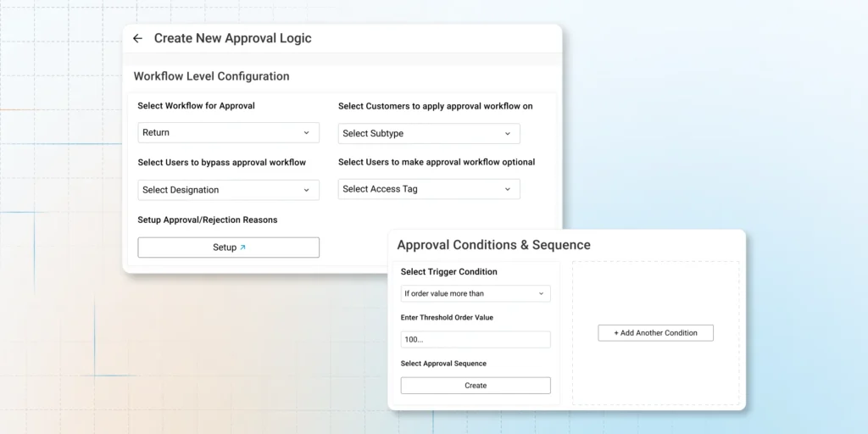This screenshot has width=868, height=434.
Task: Click the 'Enter Threshold Order Value' label
Action: (x=447, y=318)
